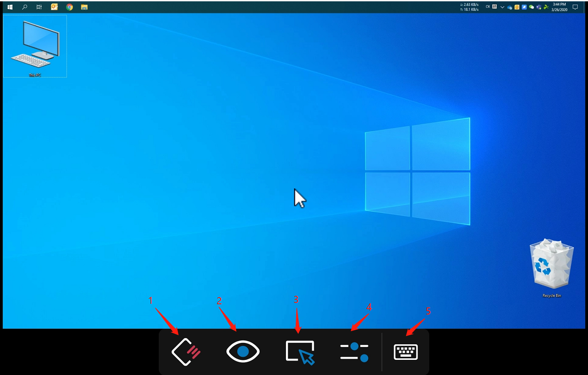Select the Recycle Bin desktop icon
The height and width of the screenshot is (375, 588).
point(552,269)
